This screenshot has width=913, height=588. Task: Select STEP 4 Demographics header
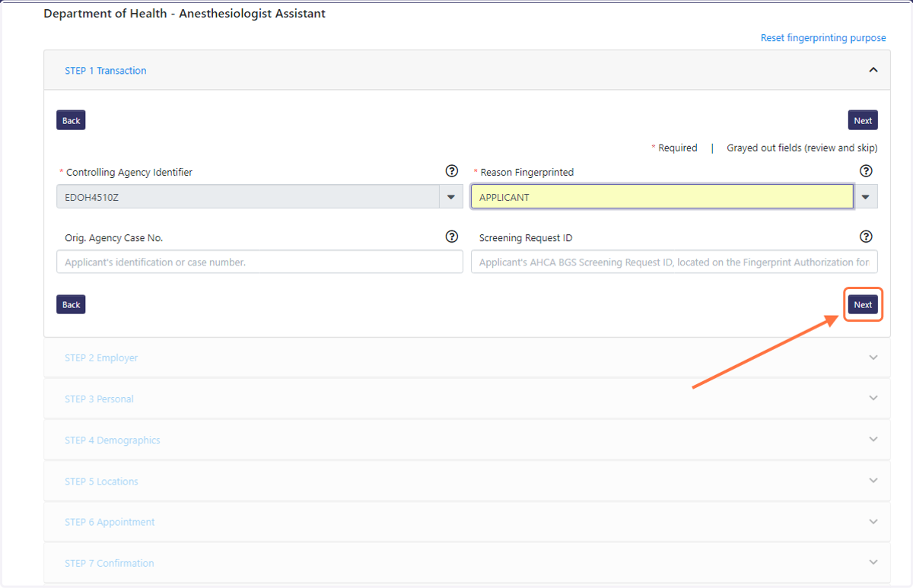click(x=467, y=440)
